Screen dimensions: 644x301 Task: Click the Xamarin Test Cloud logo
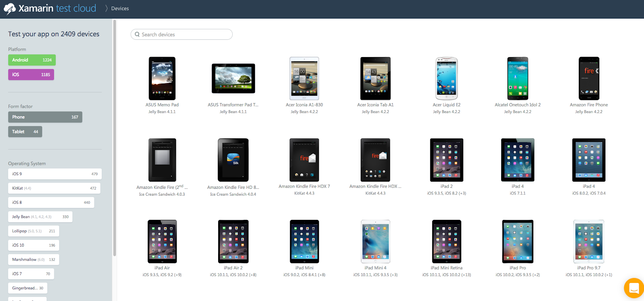click(50, 8)
